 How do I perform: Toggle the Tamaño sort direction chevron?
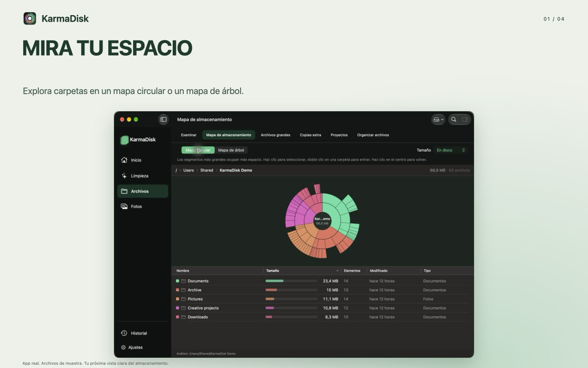[337, 271]
